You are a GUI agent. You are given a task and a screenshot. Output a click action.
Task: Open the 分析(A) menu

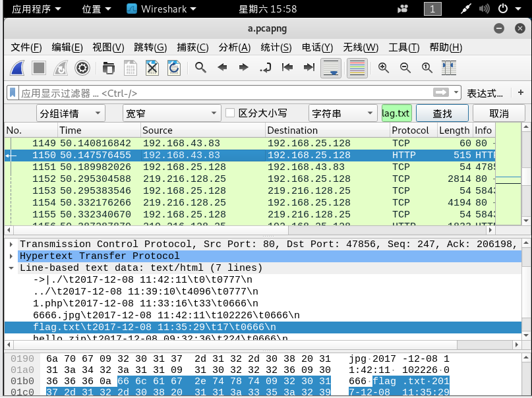pos(235,47)
